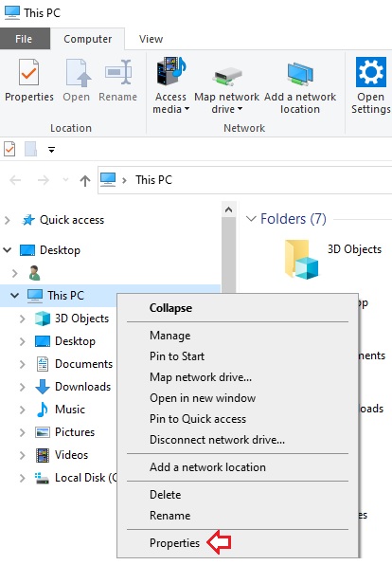The width and height of the screenshot is (392, 565).
Task: Click the quick access toolbar new folder icon
Action: [30, 149]
